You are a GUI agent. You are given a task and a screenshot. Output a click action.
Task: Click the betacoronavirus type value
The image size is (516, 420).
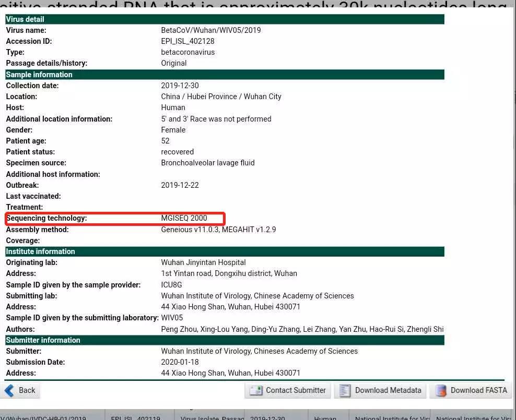pos(187,52)
